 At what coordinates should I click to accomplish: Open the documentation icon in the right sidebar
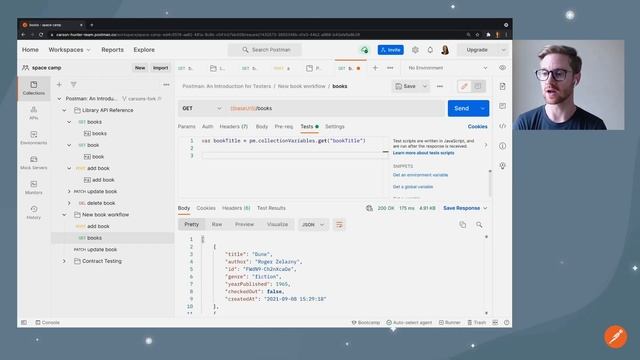[x=502, y=86]
